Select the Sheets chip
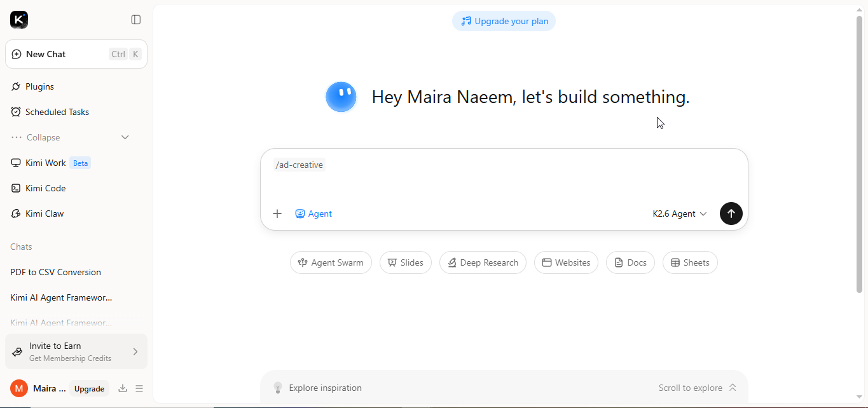 [x=690, y=262]
